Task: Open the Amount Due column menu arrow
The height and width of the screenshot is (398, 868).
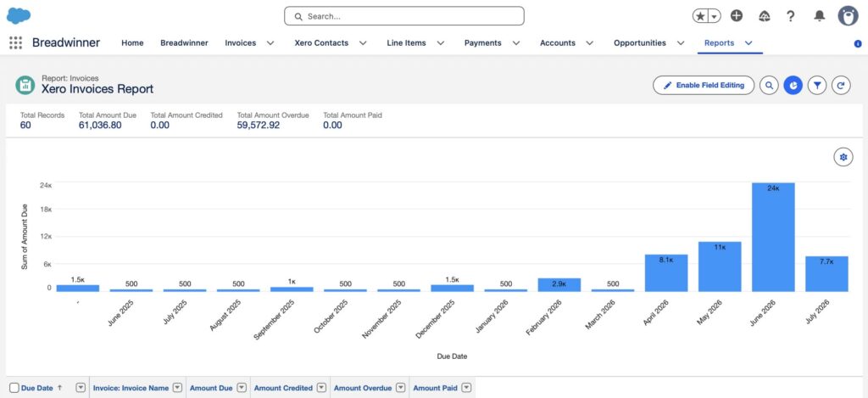Action: pyautogui.click(x=242, y=388)
